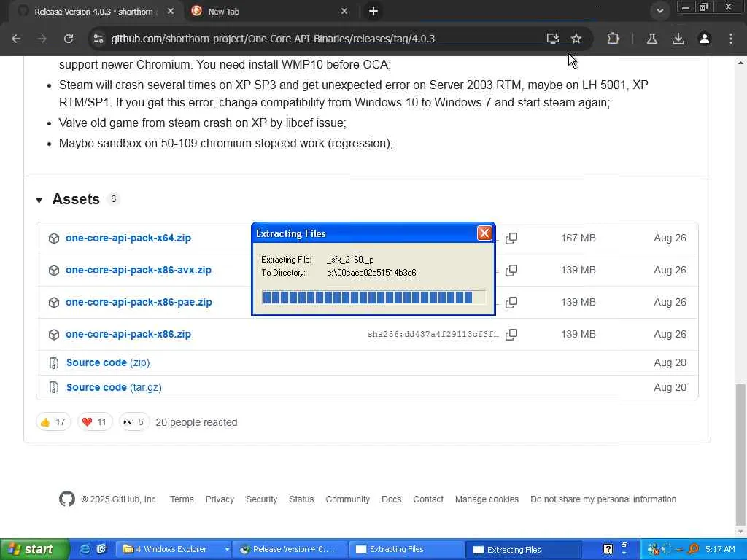Open the Community footer link
Image resolution: width=747 pixels, height=560 pixels.
348,499
